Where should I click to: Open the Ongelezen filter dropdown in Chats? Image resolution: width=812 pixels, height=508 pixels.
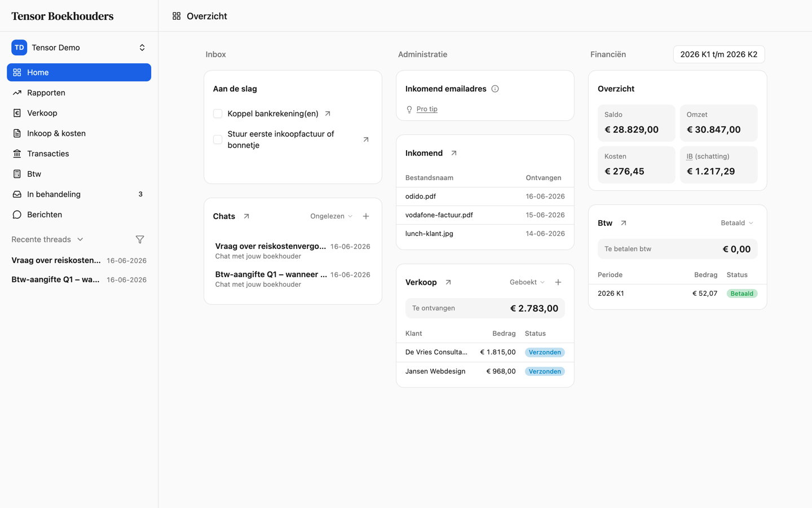(332, 216)
